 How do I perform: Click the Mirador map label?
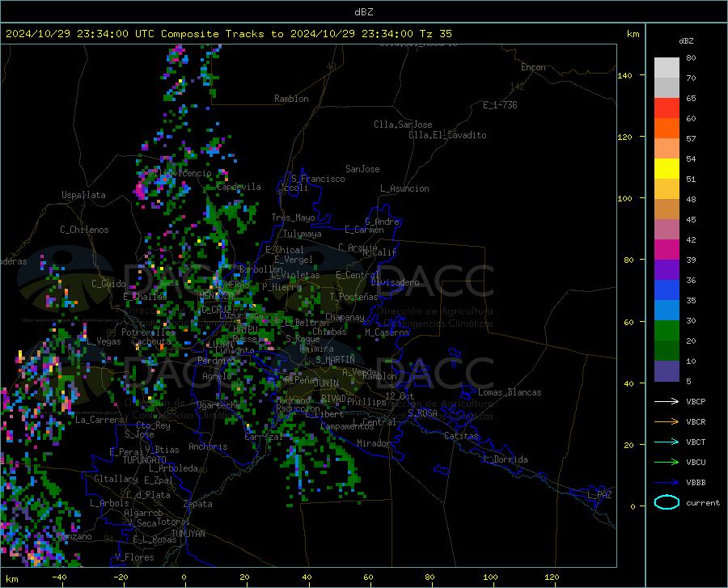point(374,443)
